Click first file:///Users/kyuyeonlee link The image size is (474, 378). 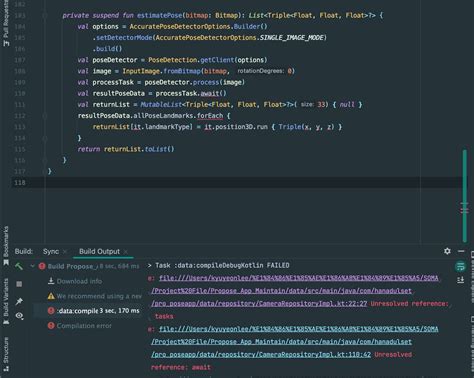(298, 278)
